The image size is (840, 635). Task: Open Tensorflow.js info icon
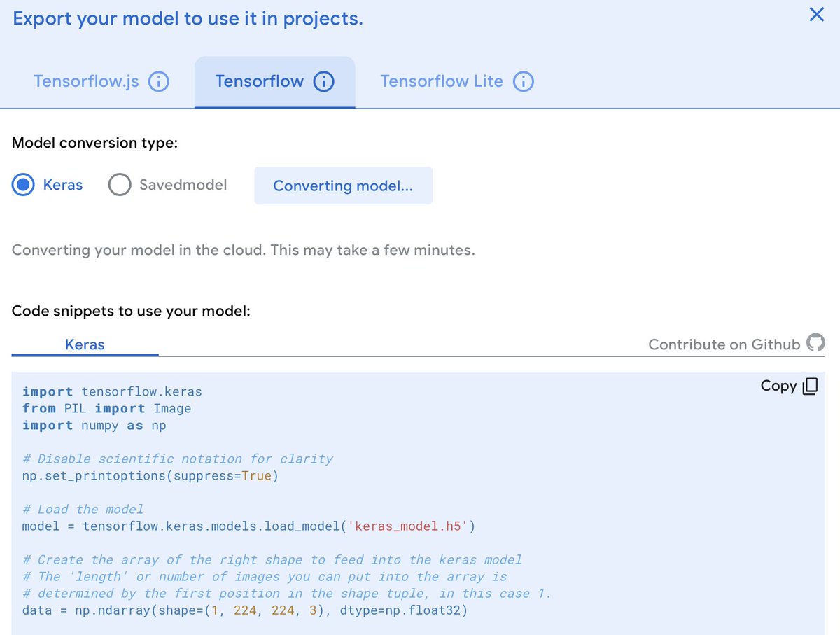(x=159, y=82)
